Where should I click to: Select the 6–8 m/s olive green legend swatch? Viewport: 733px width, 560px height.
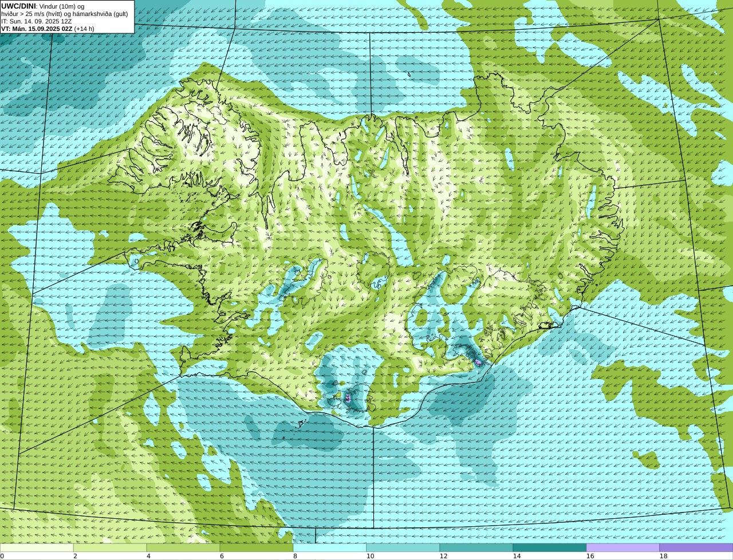(257, 547)
